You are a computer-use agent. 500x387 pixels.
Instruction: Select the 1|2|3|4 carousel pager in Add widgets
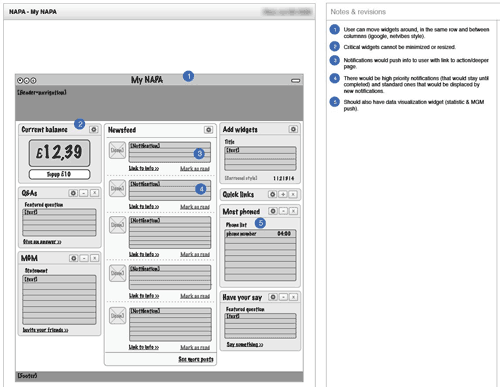tap(284, 178)
